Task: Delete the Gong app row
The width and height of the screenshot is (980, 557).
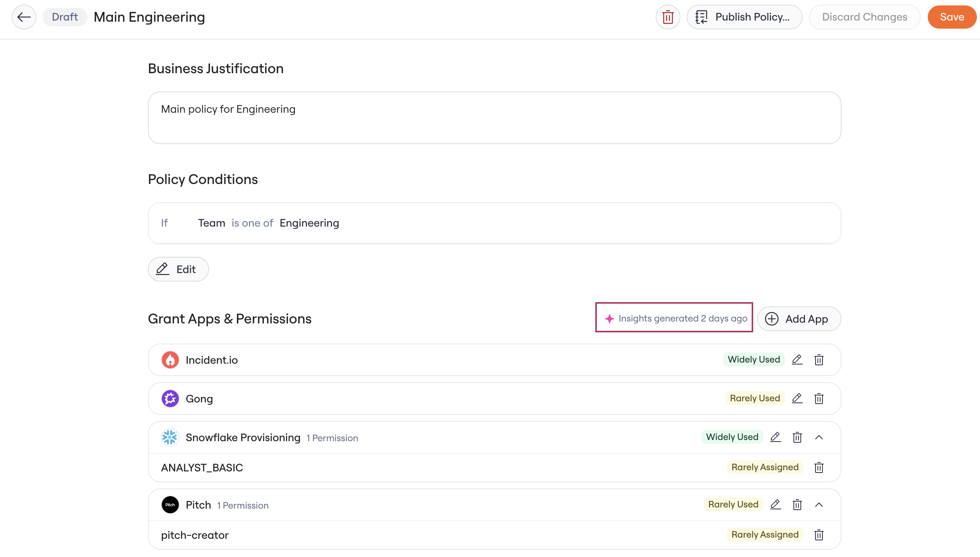Action: (819, 399)
